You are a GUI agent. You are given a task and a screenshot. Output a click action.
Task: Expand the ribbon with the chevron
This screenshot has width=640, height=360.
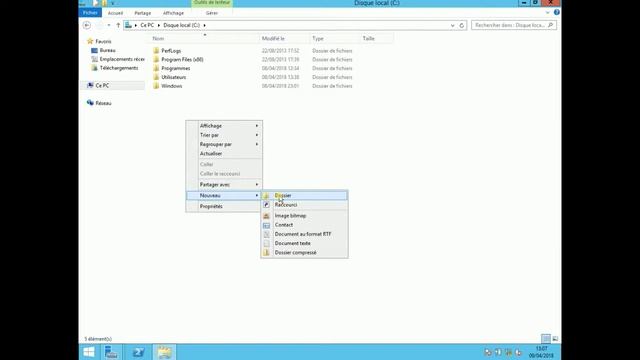tap(547, 13)
